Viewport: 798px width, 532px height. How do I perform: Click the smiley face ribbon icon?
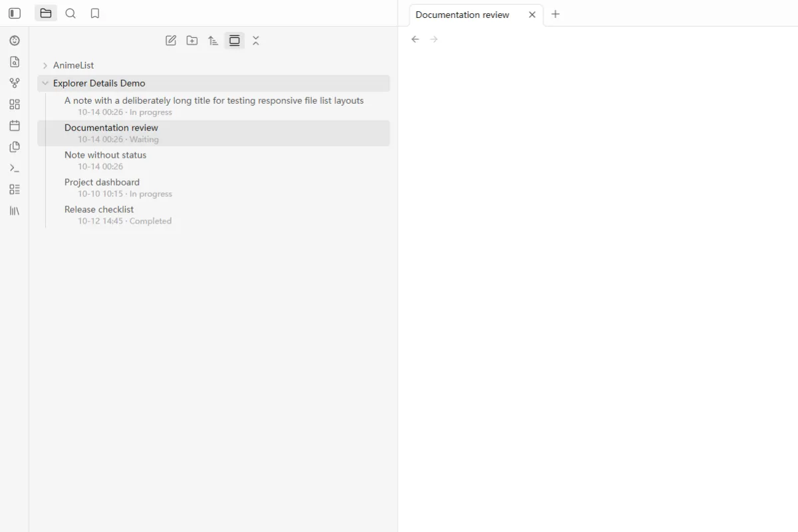click(x=15, y=41)
